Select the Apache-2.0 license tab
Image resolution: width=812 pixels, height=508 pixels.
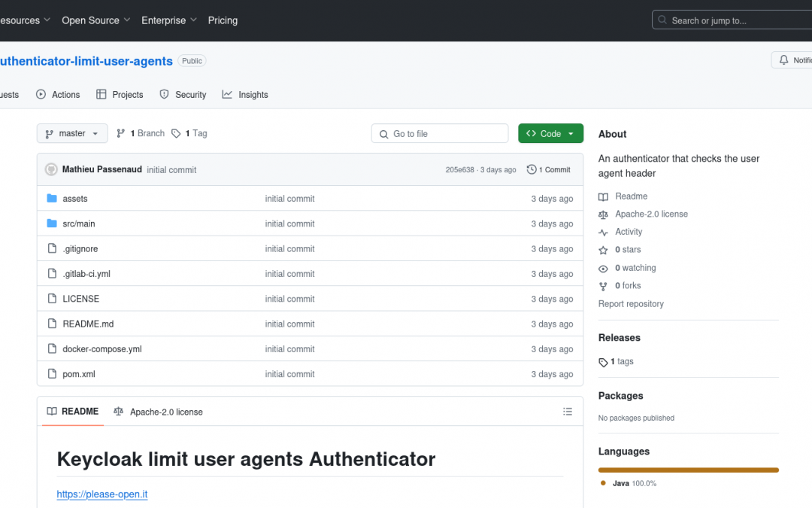tap(159, 412)
